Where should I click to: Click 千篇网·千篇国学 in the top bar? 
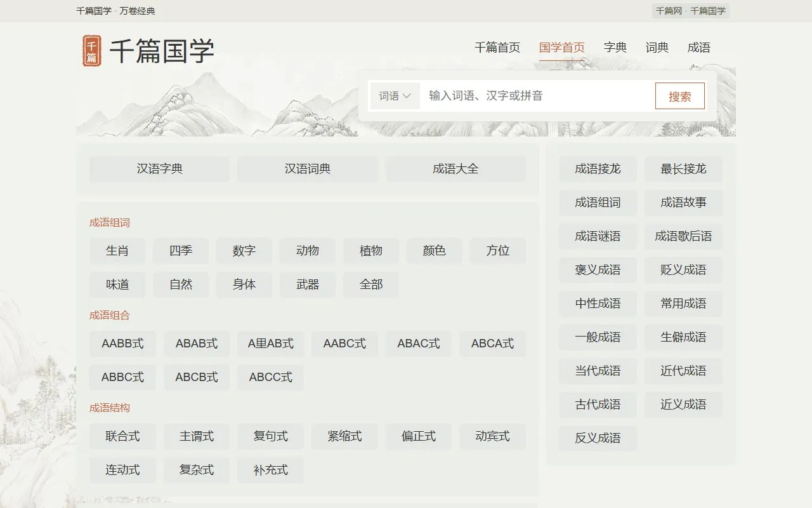691,11
